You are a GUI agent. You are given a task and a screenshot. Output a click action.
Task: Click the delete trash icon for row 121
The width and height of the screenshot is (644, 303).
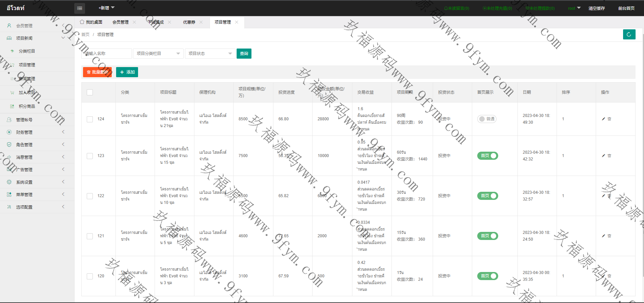609,236
